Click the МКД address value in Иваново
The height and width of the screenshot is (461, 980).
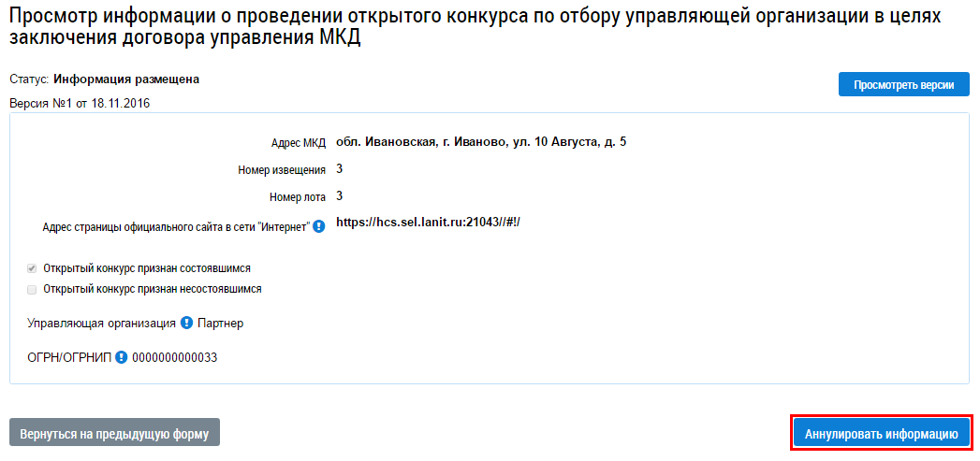(x=481, y=142)
